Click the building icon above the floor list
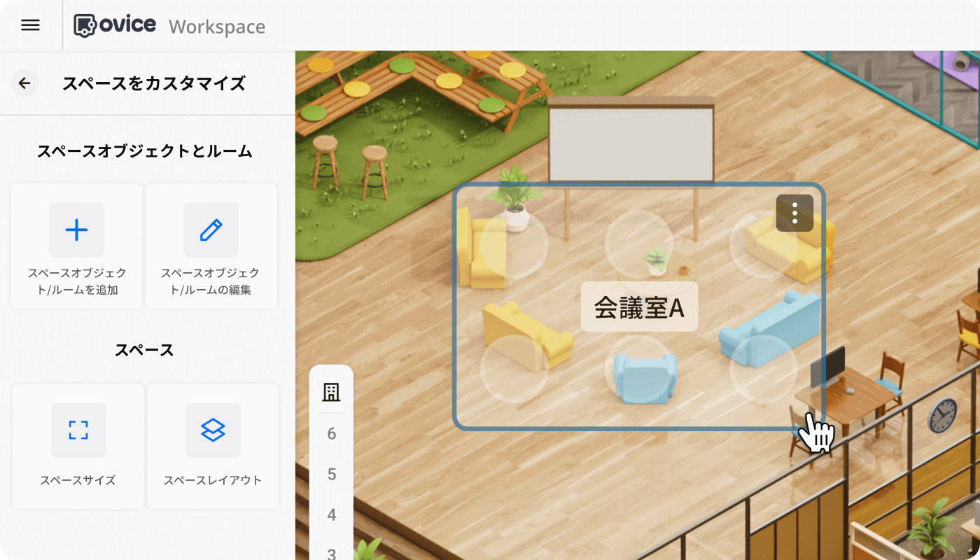Image resolution: width=980 pixels, height=560 pixels. (x=332, y=391)
